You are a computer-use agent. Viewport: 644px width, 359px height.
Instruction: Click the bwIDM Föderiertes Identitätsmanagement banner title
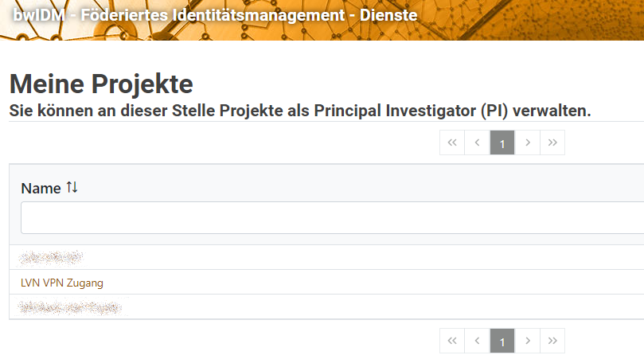click(215, 15)
